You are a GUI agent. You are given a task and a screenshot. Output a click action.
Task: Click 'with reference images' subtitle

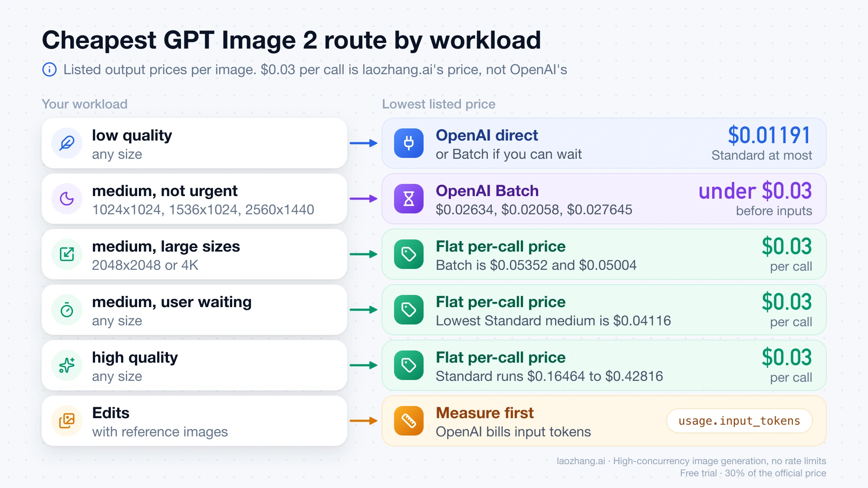tap(160, 432)
